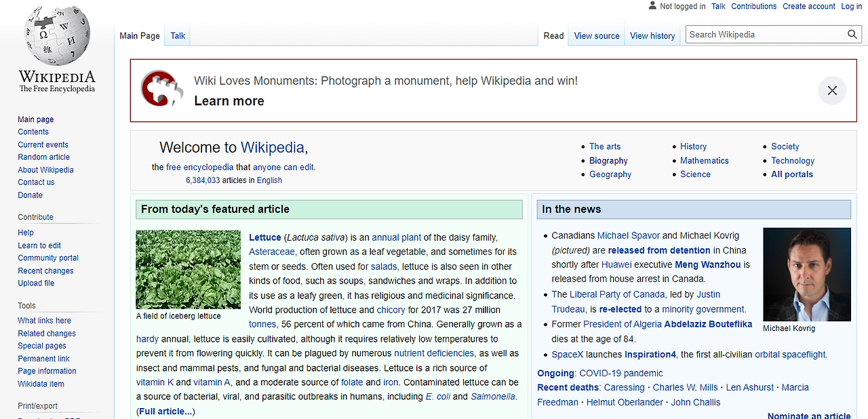868x419 pixels.
Task: Click the Michael Spavor link
Action: [629, 235]
